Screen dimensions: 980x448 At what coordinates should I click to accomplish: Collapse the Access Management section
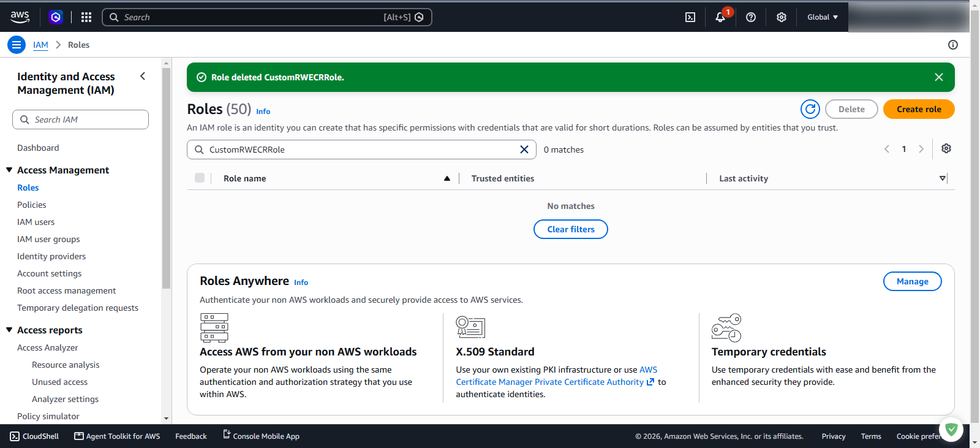[9, 170]
